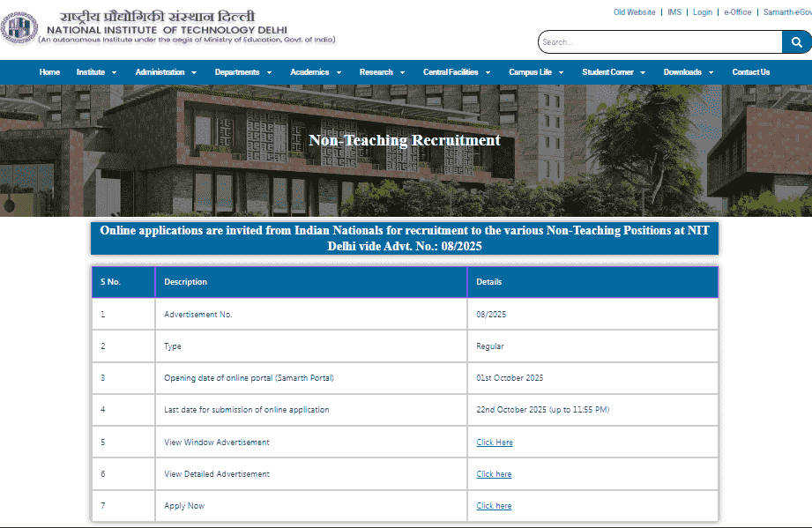Open the Research dropdown menu
This screenshot has height=528, width=812.
click(x=382, y=72)
